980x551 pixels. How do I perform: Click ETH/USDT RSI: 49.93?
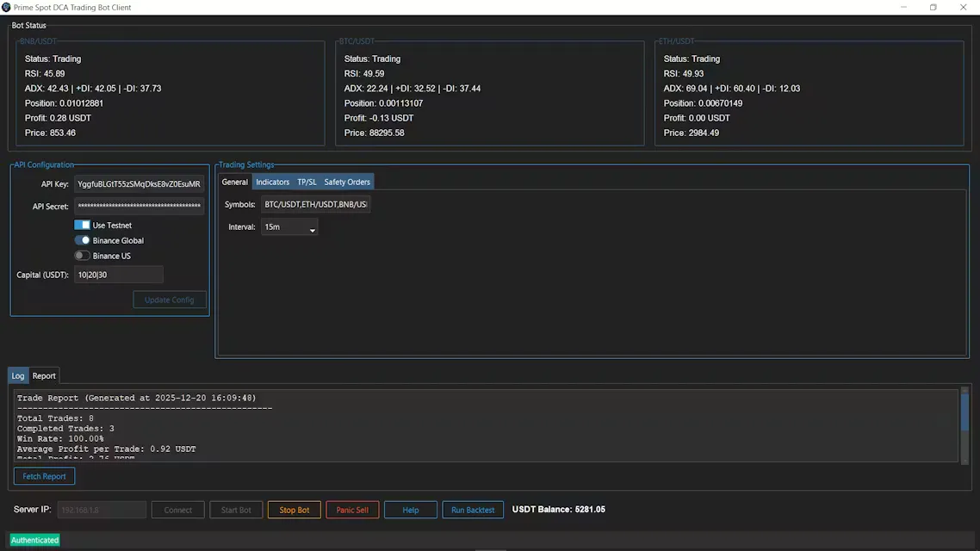pyautogui.click(x=684, y=74)
